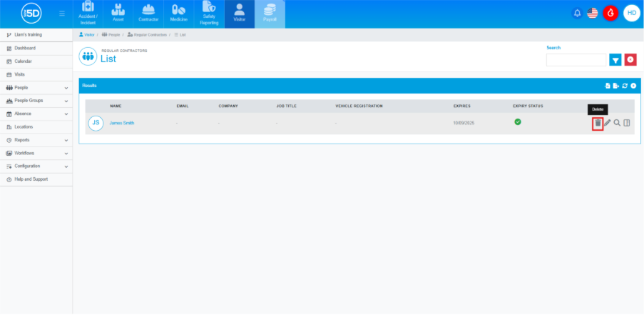Open the HD user avatar menu

click(x=631, y=13)
